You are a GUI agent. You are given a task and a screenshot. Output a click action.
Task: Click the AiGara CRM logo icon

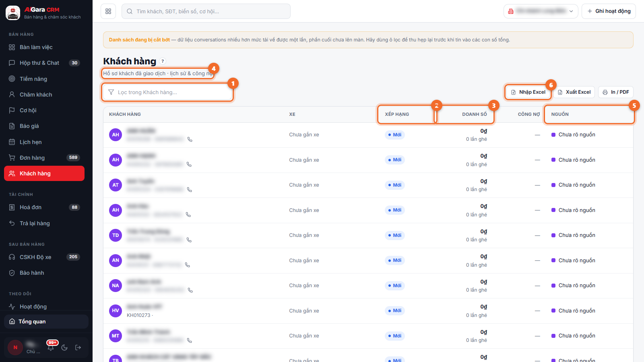(13, 13)
